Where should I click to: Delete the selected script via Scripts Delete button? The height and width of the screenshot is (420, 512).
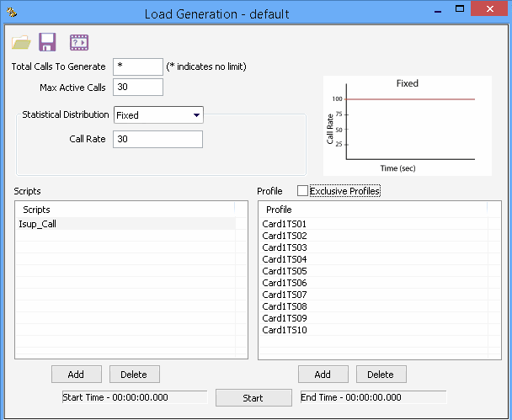(135, 374)
